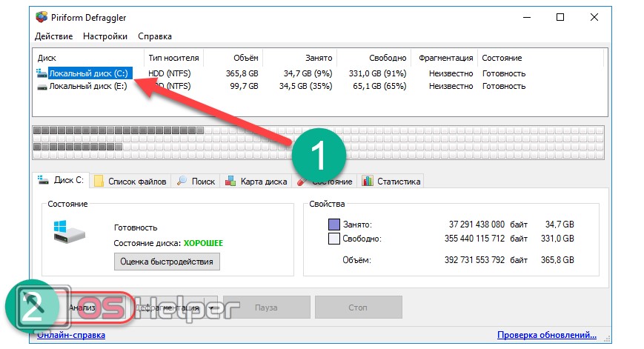The image size is (644, 349).
Task: Click 65,1 GB (65%) free cell
Action: coord(379,86)
